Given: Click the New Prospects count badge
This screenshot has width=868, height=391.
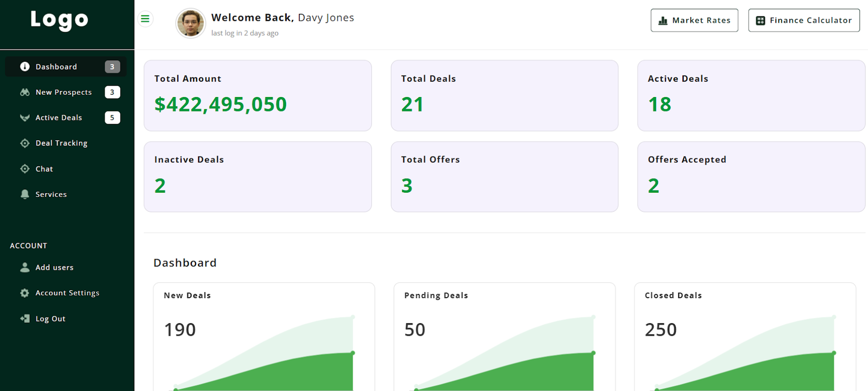Looking at the screenshot, I should tap(112, 92).
